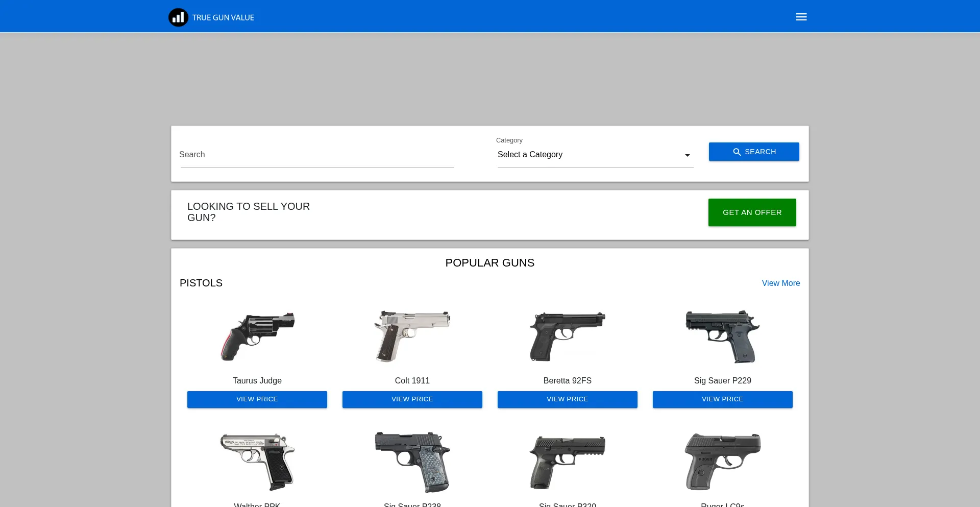Click the Category dropdown arrow
The height and width of the screenshot is (507, 980).
click(x=687, y=155)
